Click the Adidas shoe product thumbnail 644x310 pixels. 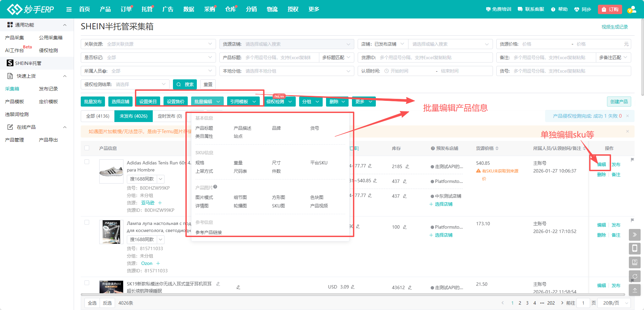(111, 171)
